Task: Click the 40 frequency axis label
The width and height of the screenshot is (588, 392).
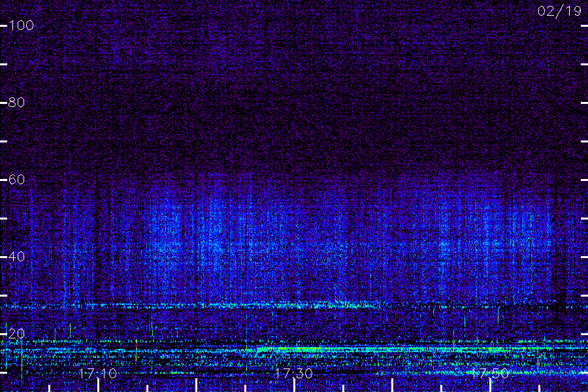Action: coord(16,257)
